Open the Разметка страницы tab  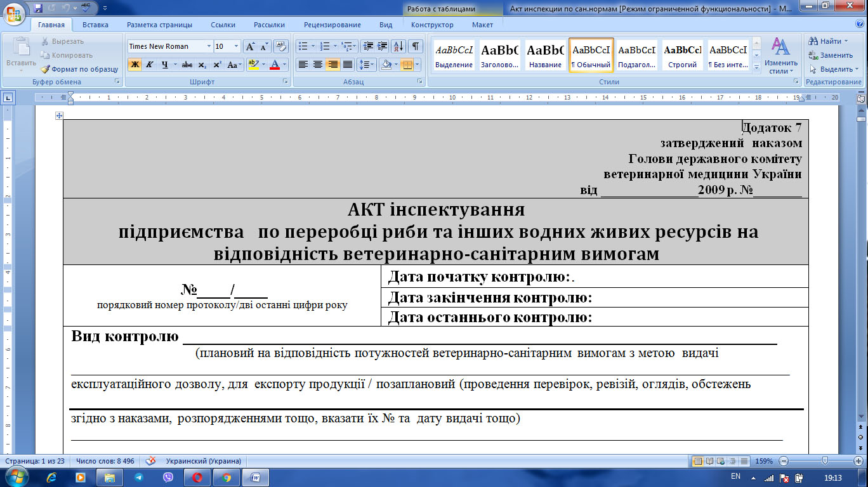pyautogui.click(x=159, y=25)
